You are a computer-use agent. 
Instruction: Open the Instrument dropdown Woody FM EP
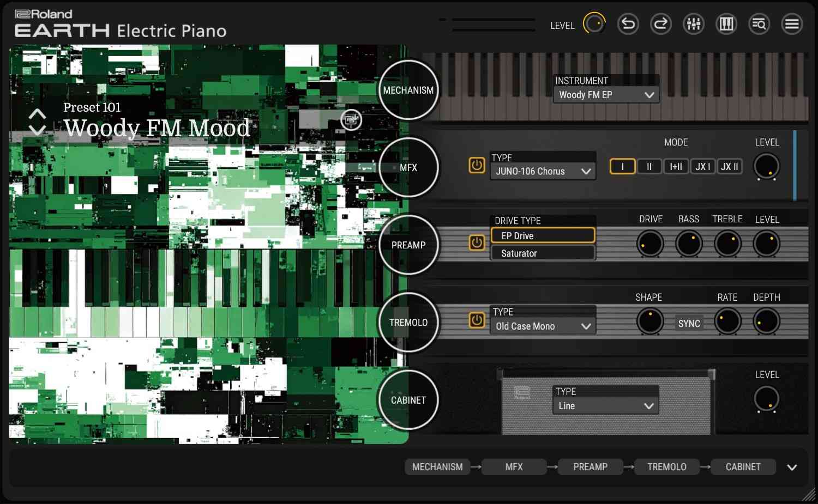point(606,95)
